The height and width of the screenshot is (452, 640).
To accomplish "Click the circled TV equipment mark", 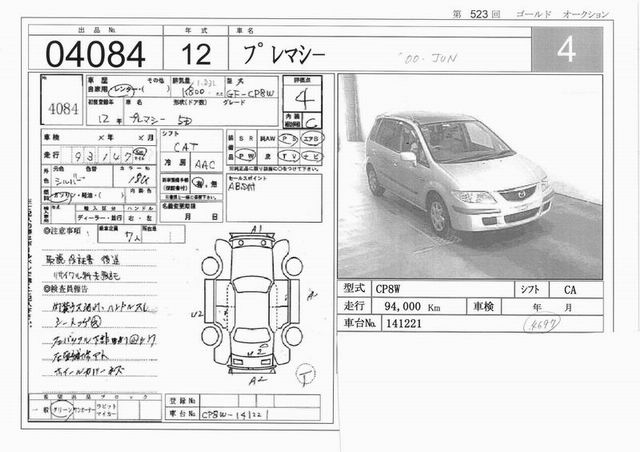I will click(x=289, y=157).
